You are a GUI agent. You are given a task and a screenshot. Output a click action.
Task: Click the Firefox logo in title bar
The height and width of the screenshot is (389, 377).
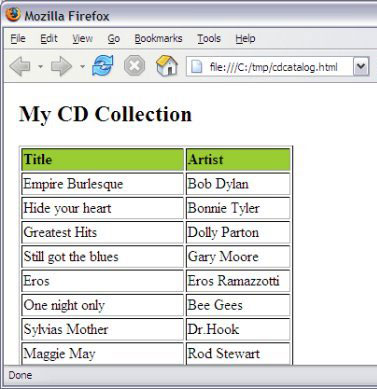(13, 15)
